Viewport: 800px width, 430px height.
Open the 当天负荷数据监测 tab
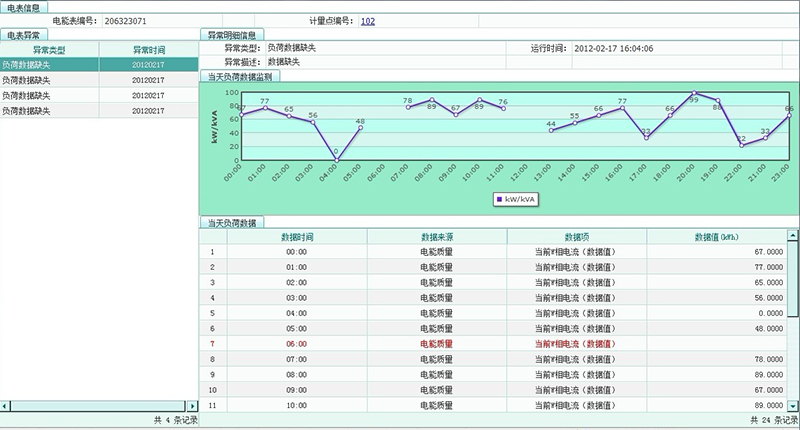click(x=240, y=76)
